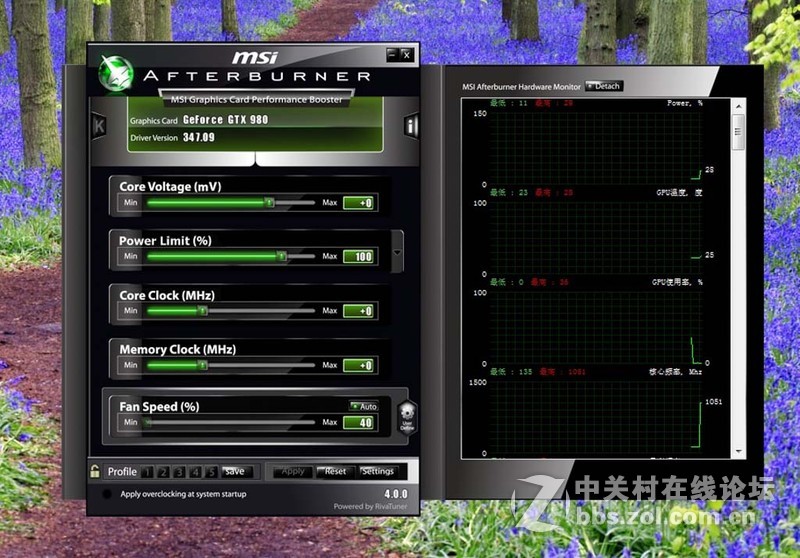Open the Settings button
This screenshot has height=558, width=800.
click(377, 472)
